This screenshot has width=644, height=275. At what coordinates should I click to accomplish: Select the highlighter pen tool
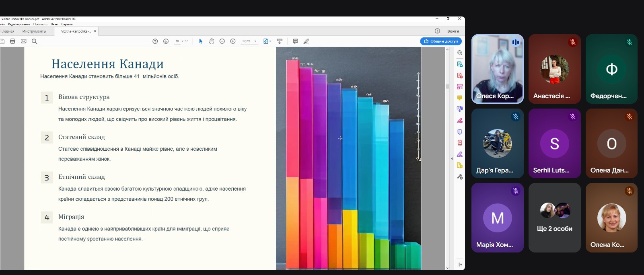pos(307,41)
